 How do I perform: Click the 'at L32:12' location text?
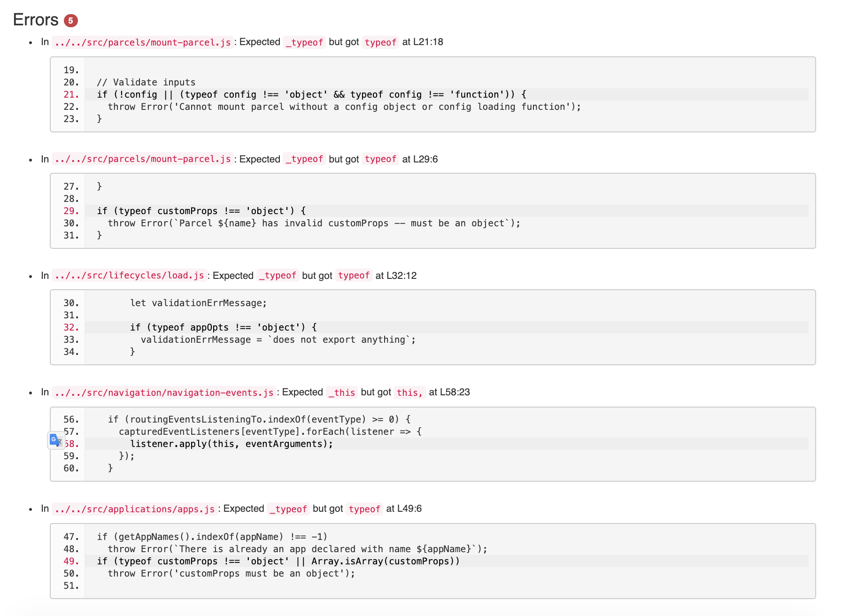click(396, 276)
